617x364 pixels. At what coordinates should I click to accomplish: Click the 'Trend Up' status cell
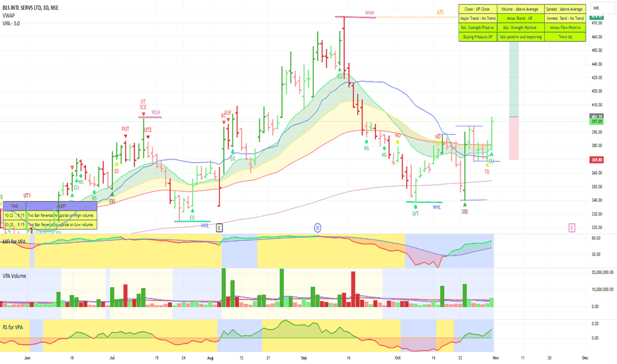click(565, 37)
